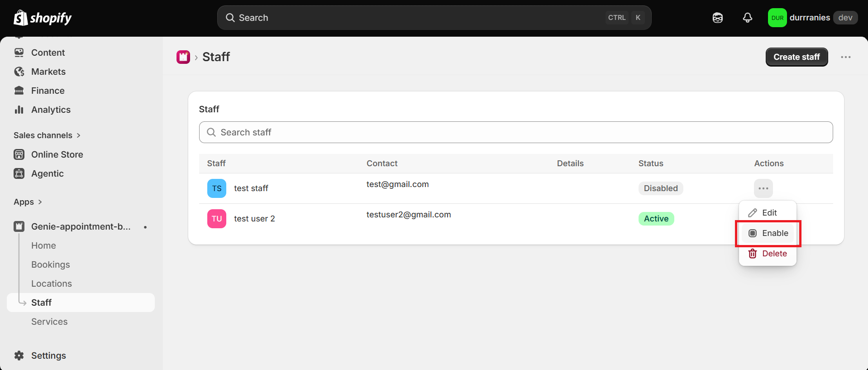The width and height of the screenshot is (868, 370).
Task: Open page more-actions ellipsis beside Create staff
Action: coord(846,57)
